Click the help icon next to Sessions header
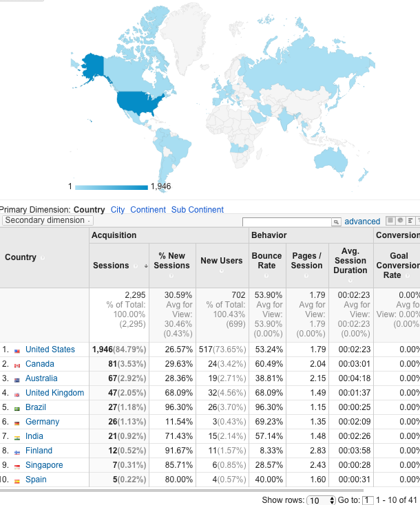This screenshot has width=420, height=505. tap(136, 266)
